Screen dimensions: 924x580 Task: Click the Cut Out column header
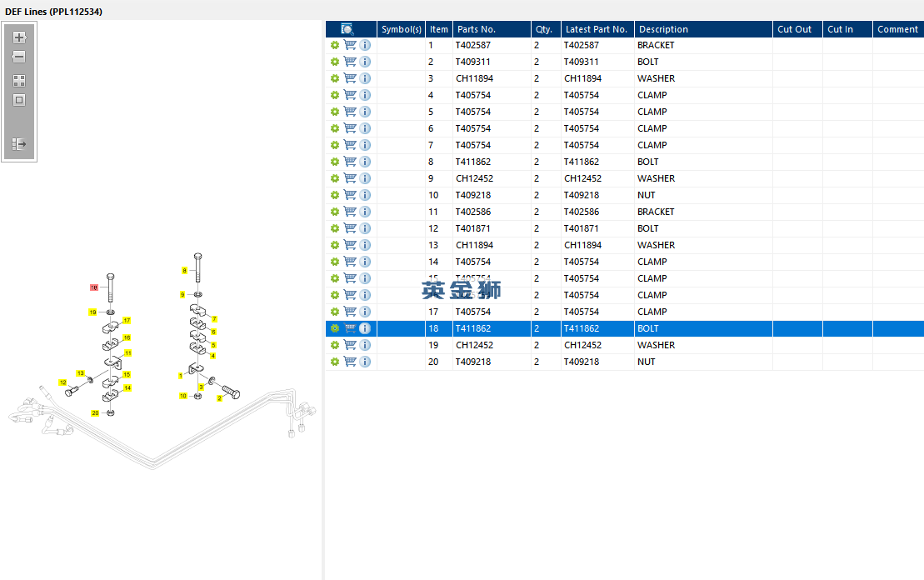pyautogui.click(x=797, y=29)
